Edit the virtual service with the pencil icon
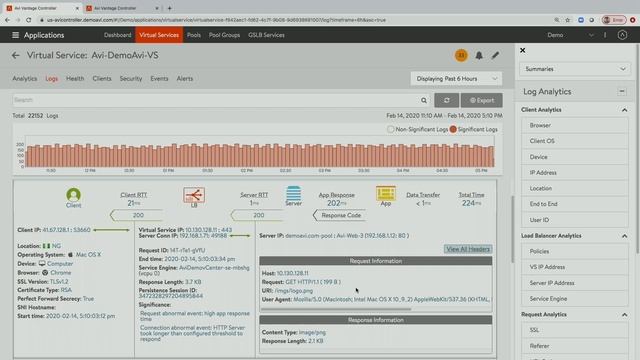 (x=495, y=55)
